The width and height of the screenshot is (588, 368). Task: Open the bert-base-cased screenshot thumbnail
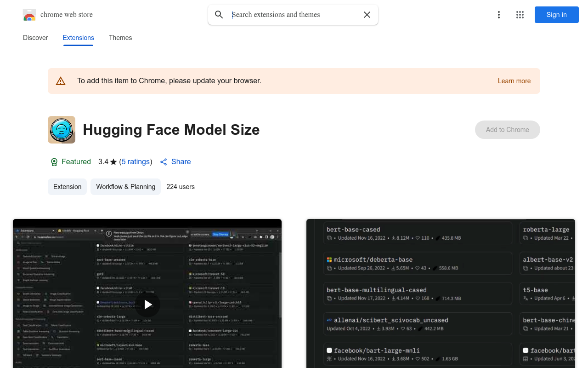pyautogui.click(x=441, y=293)
